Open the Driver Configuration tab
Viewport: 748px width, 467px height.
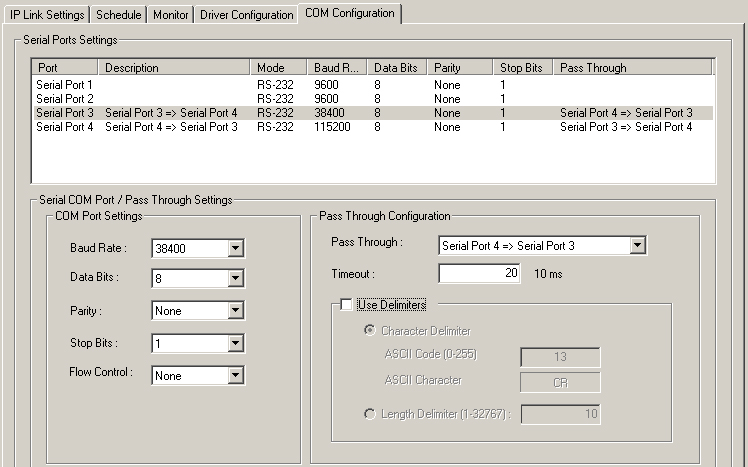pyautogui.click(x=246, y=15)
